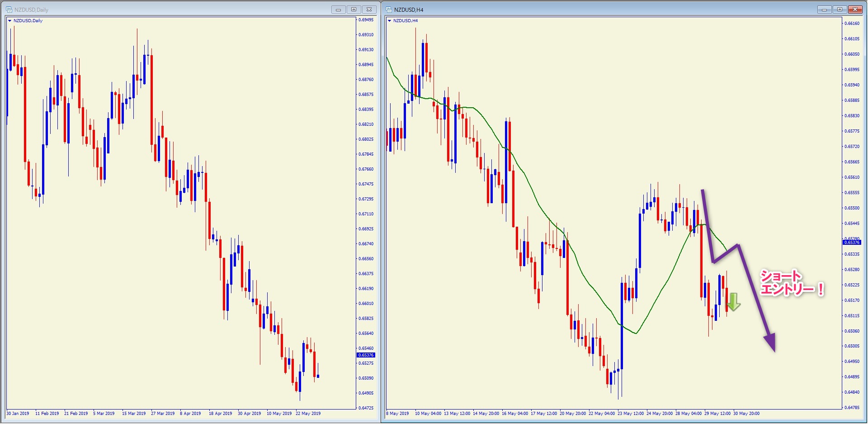Click the highlighted 0.65376 price tag in Daily chart
Image resolution: width=868 pixels, height=424 pixels.
tap(366, 355)
